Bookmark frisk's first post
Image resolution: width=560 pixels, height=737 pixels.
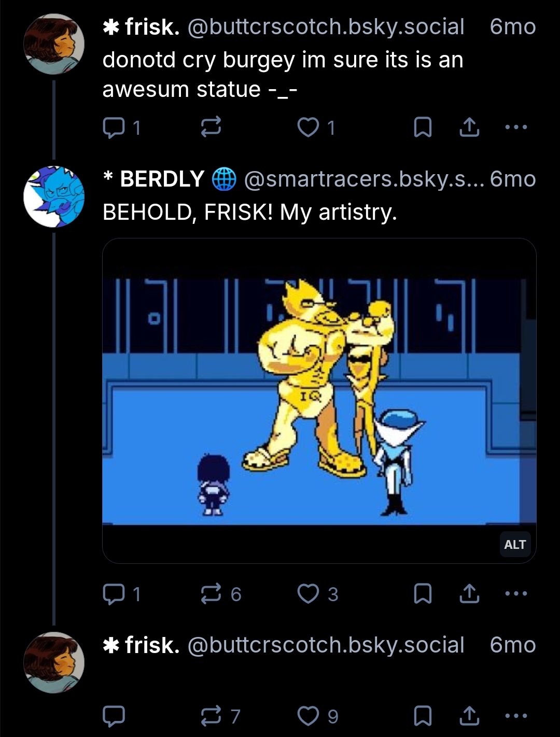pyautogui.click(x=423, y=127)
